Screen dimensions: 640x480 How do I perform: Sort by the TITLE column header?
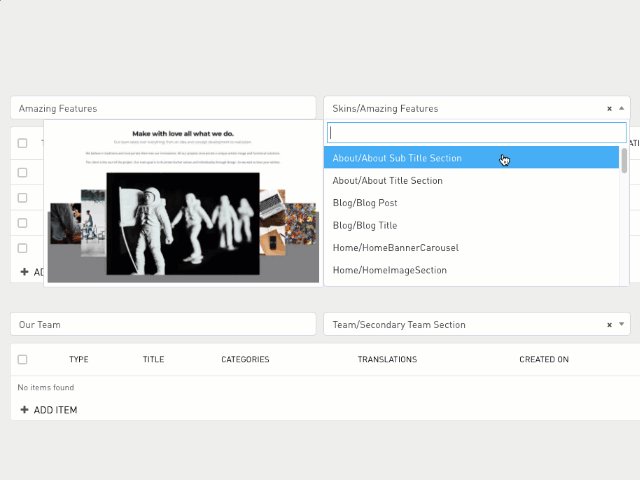(x=153, y=360)
